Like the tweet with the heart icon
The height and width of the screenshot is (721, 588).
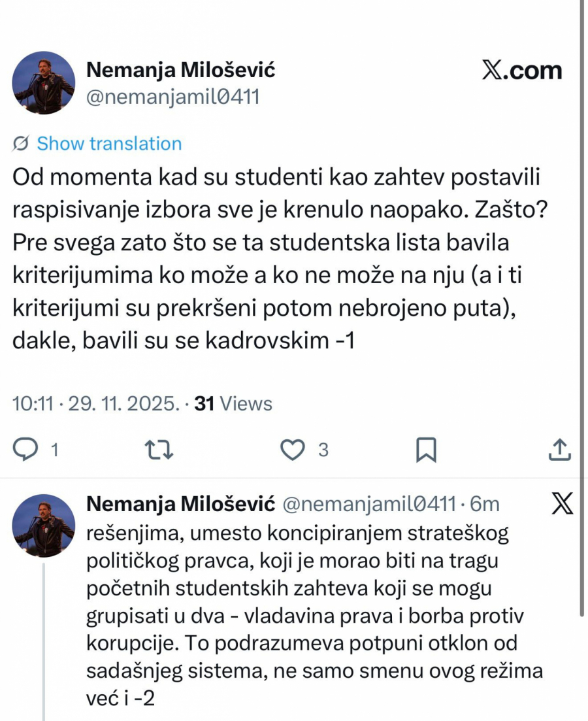coord(293,450)
